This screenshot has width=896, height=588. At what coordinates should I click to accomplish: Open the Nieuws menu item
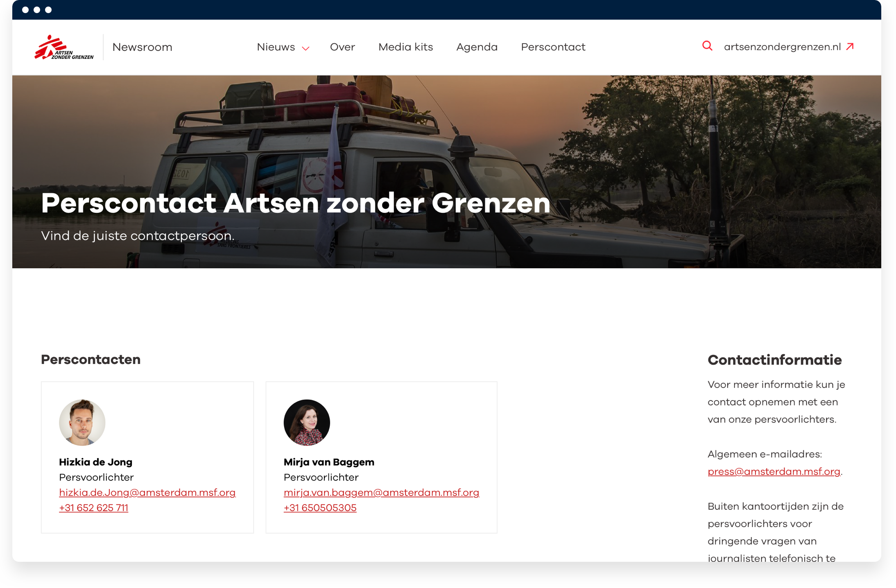(x=276, y=47)
